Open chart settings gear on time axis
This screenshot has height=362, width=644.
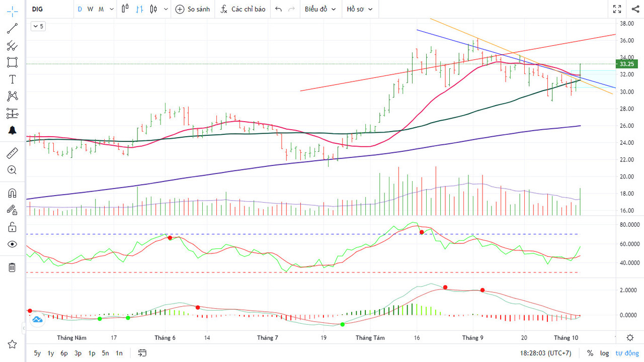pos(630,337)
